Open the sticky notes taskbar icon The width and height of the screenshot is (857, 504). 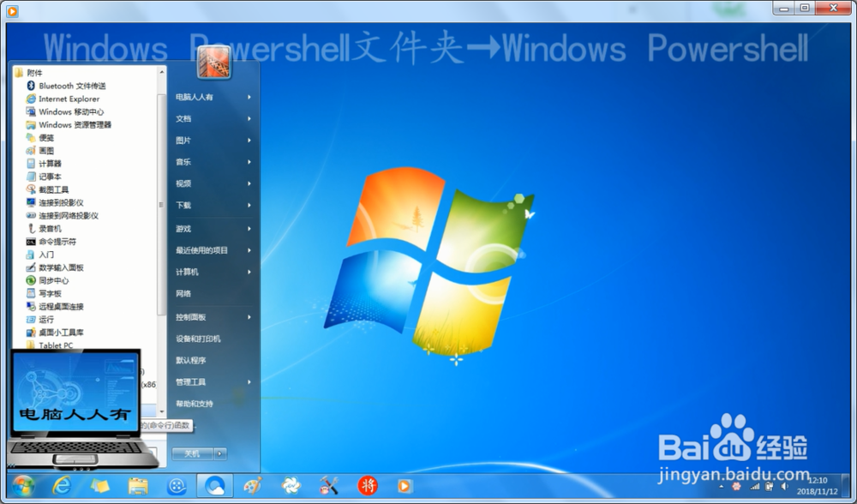pos(100,485)
